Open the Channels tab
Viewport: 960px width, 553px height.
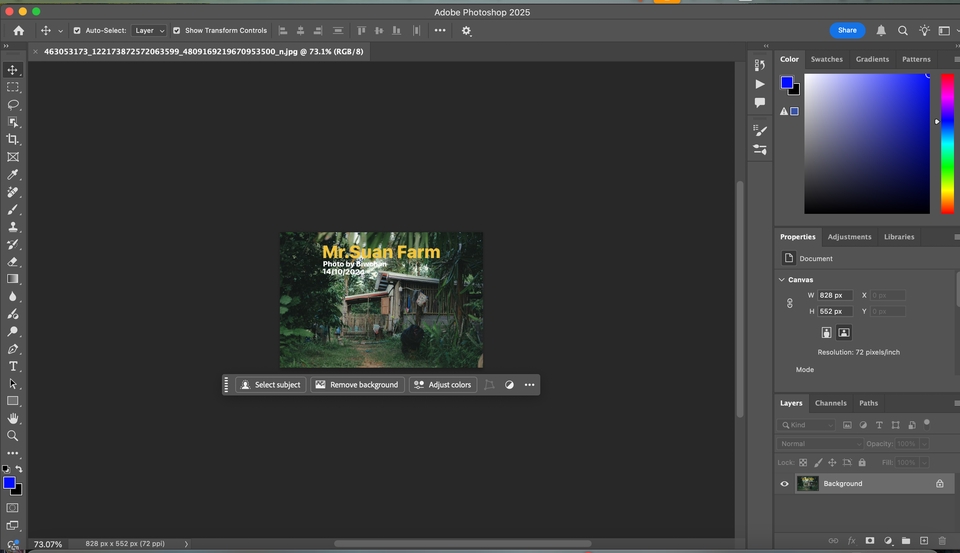pyautogui.click(x=830, y=403)
